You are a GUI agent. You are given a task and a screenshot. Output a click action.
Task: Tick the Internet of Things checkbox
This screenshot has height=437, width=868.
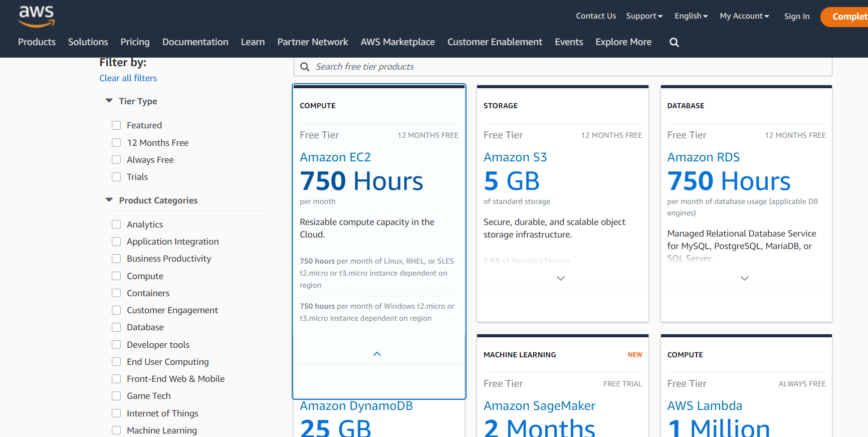tap(116, 413)
